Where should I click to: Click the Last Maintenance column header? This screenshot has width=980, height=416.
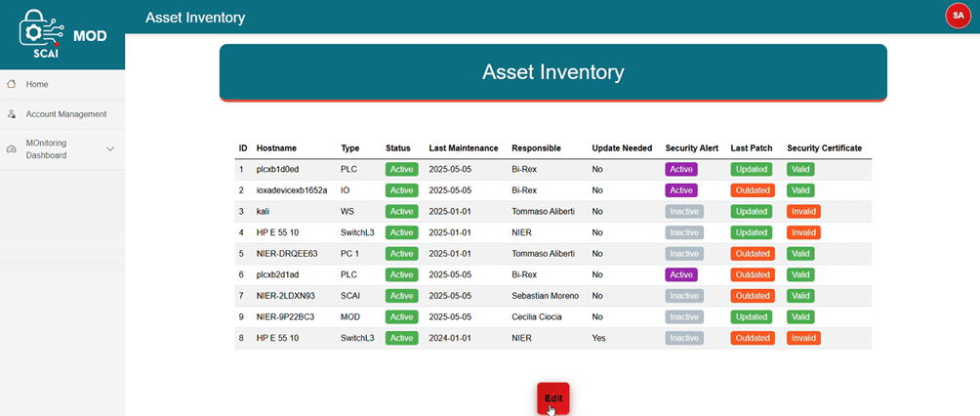tap(464, 148)
